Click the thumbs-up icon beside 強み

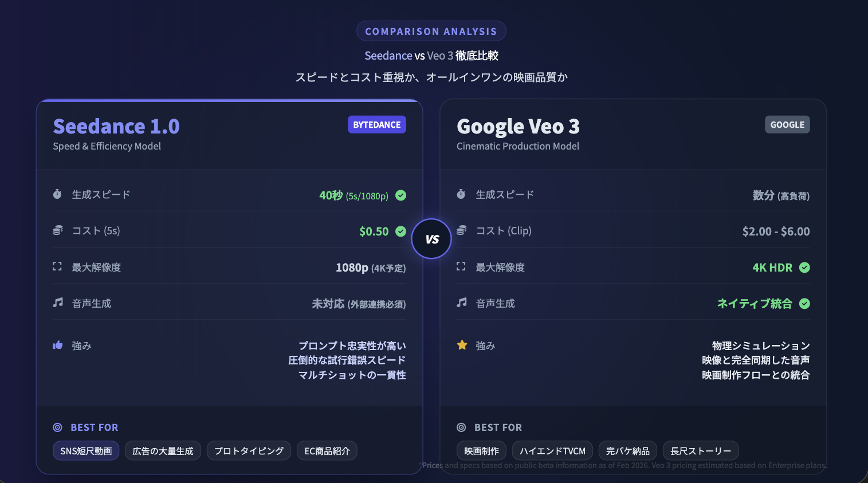click(57, 345)
